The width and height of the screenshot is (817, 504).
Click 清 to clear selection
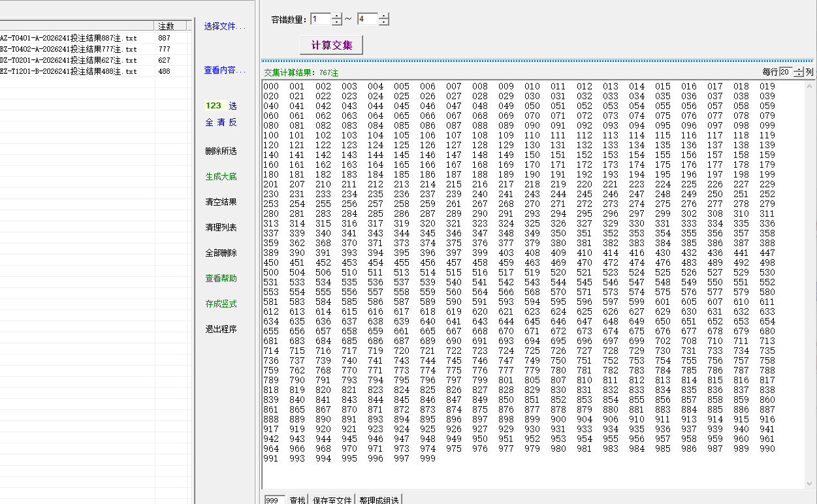pos(221,122)
